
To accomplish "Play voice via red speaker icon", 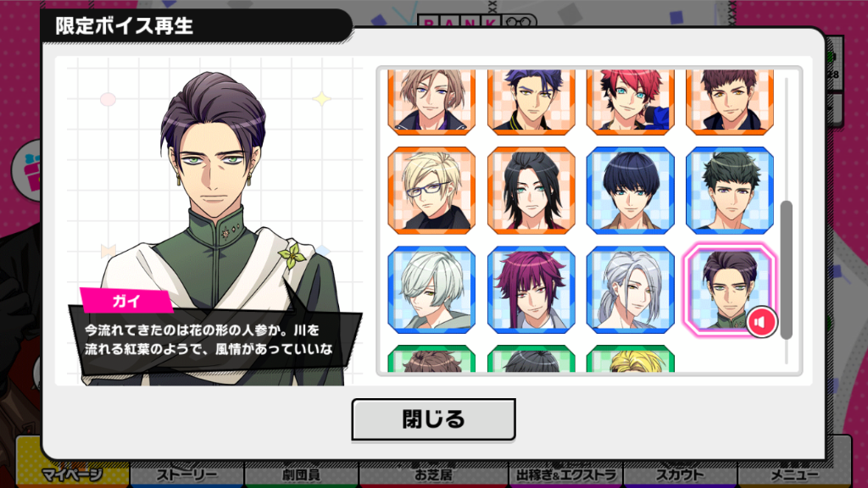I will click(x=760, y=322).
